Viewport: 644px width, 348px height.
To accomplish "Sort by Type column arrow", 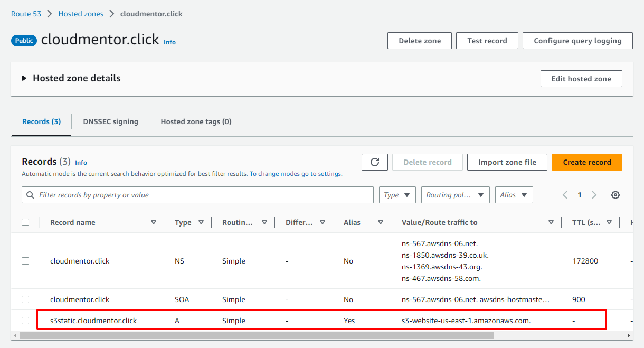I will pos(201,222).
